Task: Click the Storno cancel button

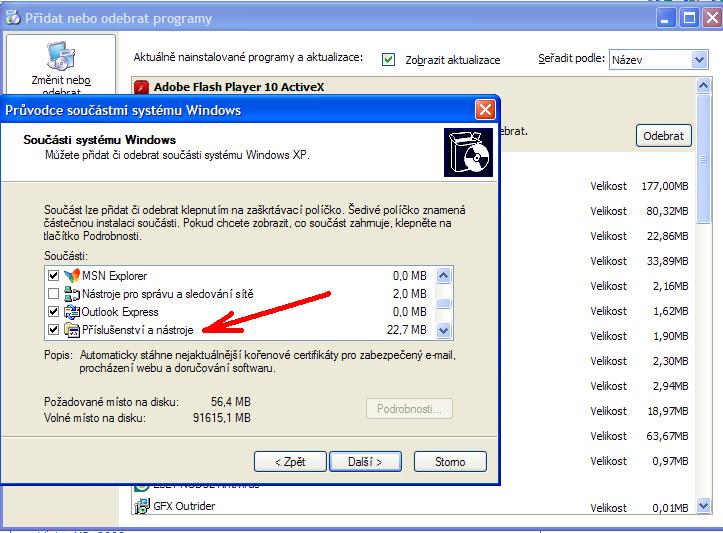Action: 450,462
